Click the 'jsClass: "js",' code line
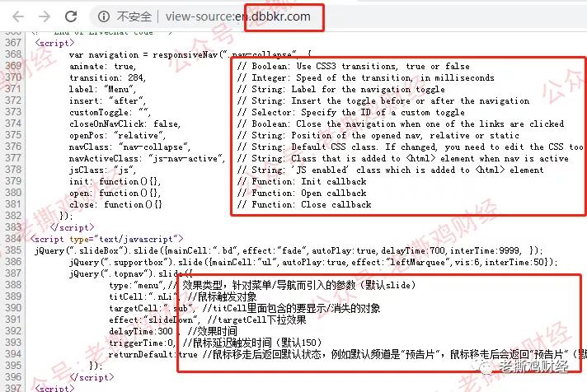The height and width of the screenshot is (392, 587). (102, 170)
